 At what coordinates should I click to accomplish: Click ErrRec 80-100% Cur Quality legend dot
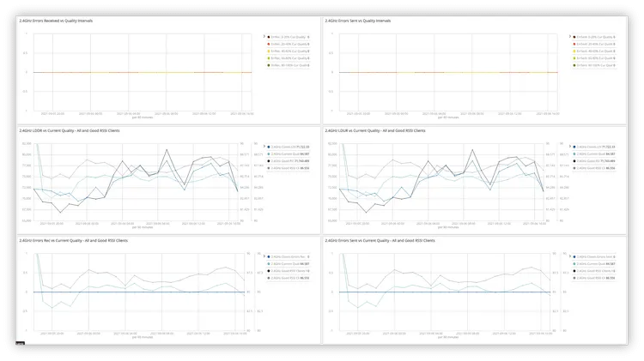[269, 64]
